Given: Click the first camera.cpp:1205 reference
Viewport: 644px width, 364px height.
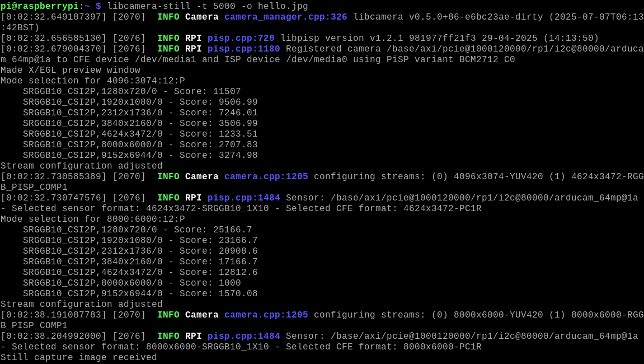Looking at the screenshot, I should (x=266, y=176).
